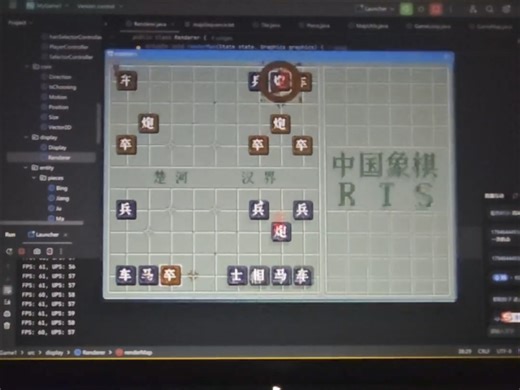Close the Launcher tab in Run panel
The width and height of the screenshot is (520, 390).
[x=66, y=235]
